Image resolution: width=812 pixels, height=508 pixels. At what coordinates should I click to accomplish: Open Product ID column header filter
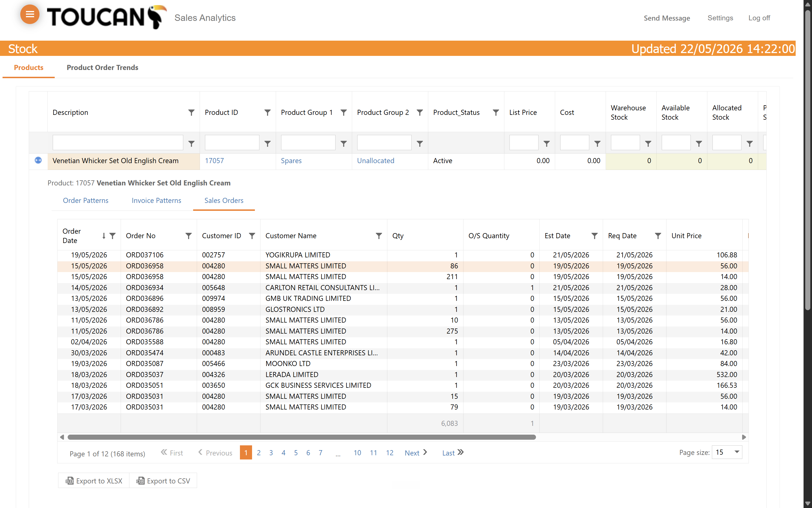(x=267, y=113)
